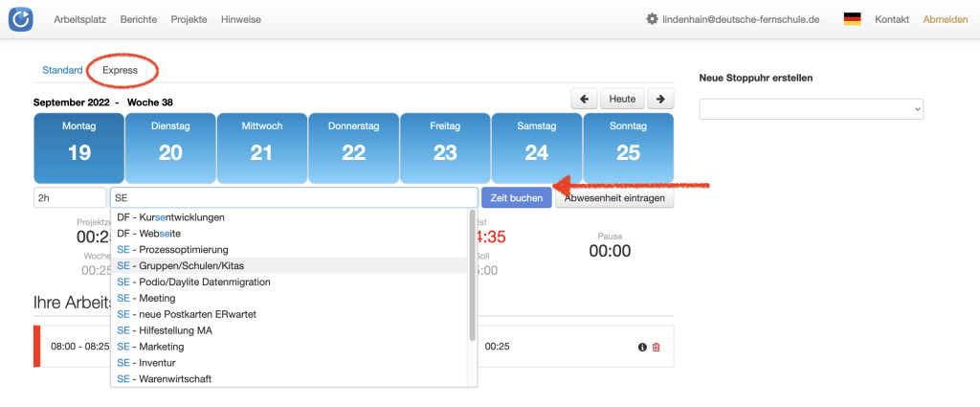The image size is (980, 407).
Task: Switch to the Standard tab
Action: click(62, 70)
